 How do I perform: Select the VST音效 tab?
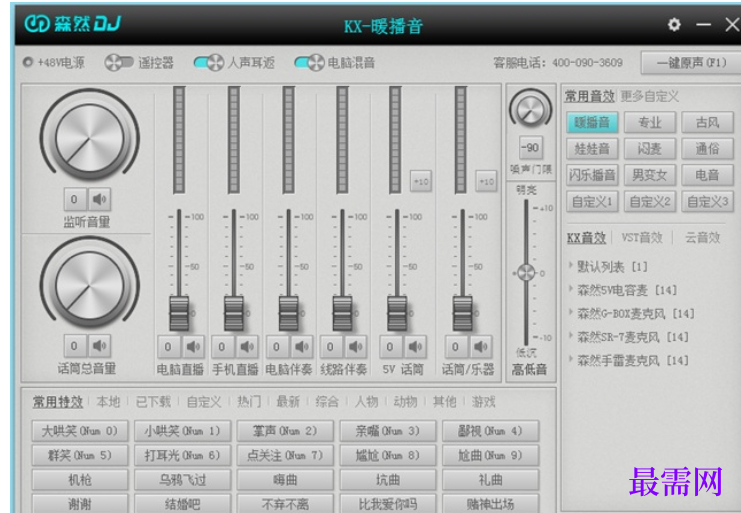tap(642, 238)
